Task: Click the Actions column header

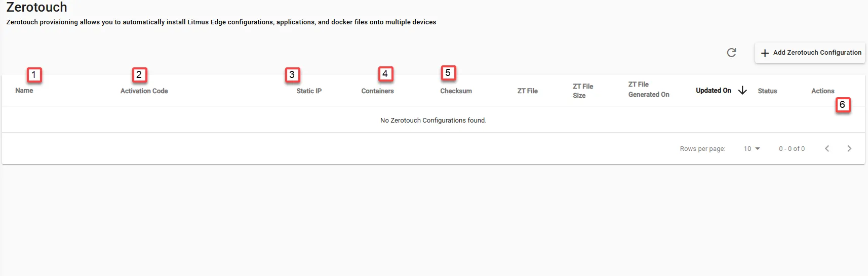Action: tap(822, 91)
